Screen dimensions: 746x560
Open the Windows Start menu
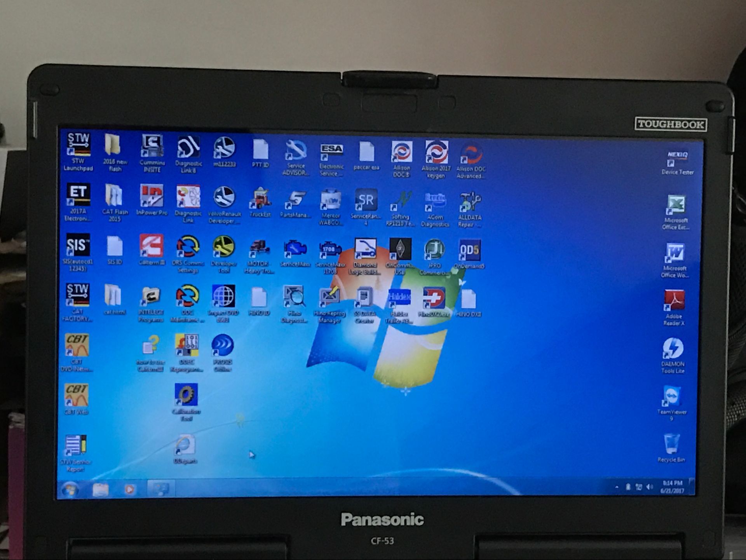pos(70,490)
